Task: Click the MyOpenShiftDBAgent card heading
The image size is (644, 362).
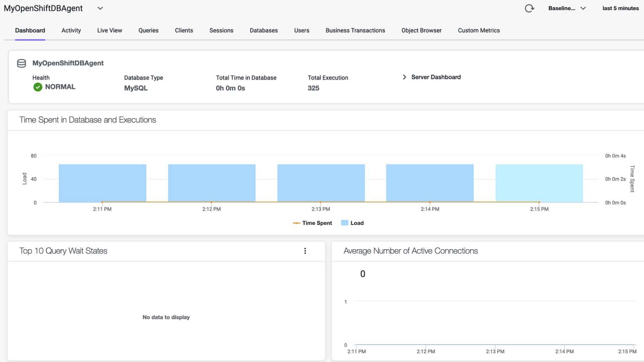Action: [x=68, y=63]
